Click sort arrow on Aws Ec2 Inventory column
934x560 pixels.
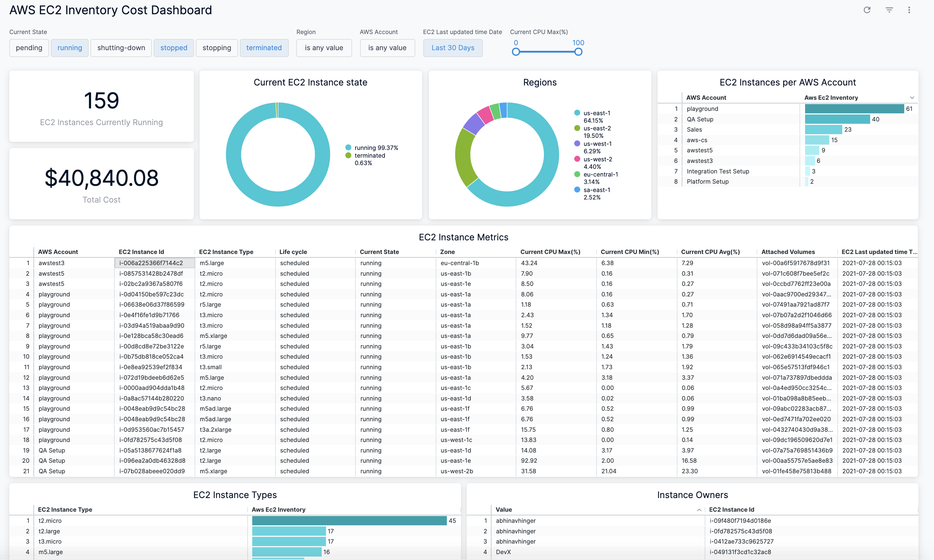912,98
